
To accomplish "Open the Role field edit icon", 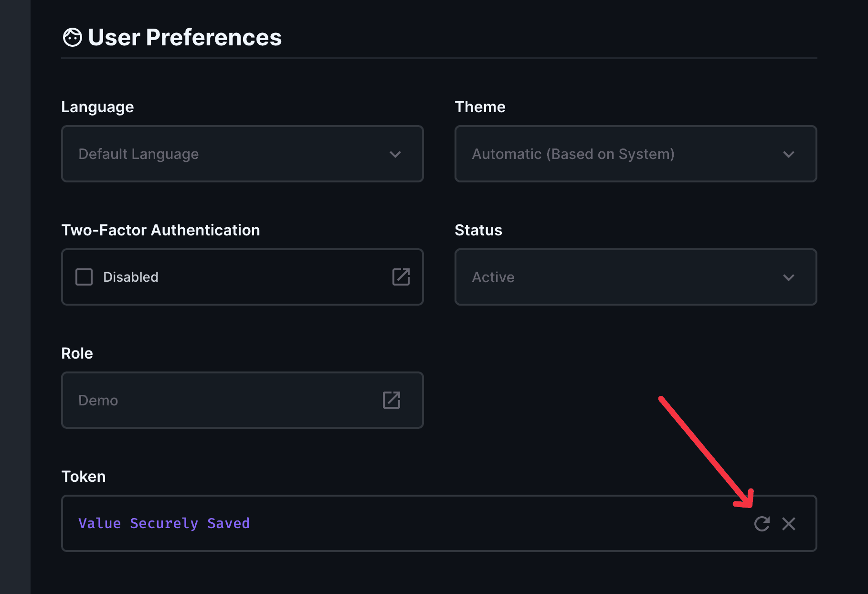I will point(392,400).
